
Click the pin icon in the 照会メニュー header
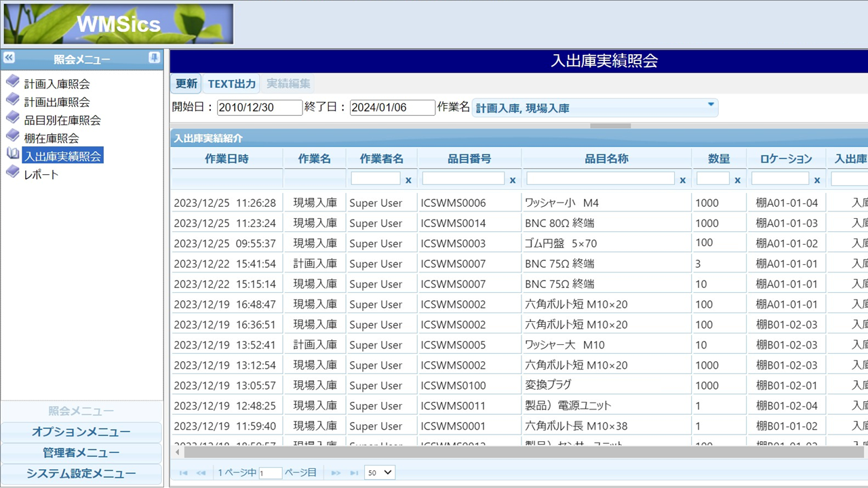pos(155,58)
